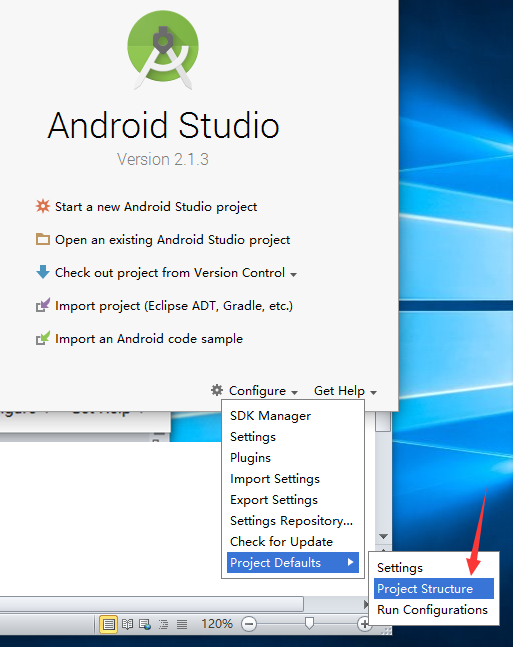Select Plugins menu entry
The width and height of the screenshot is (513, 647).
(x=293, y=458)
